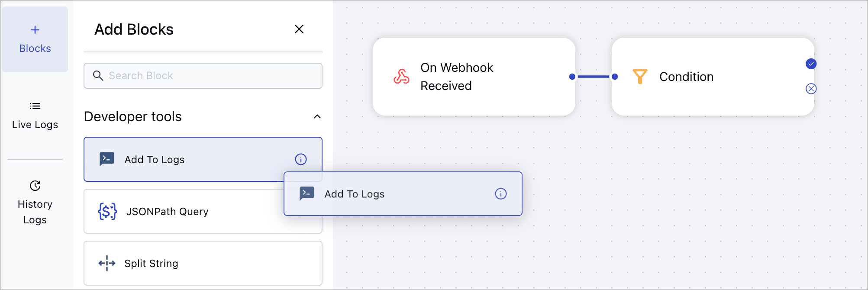
Task: Close the Add Blocks panel
Action: [x=299, y=29]
